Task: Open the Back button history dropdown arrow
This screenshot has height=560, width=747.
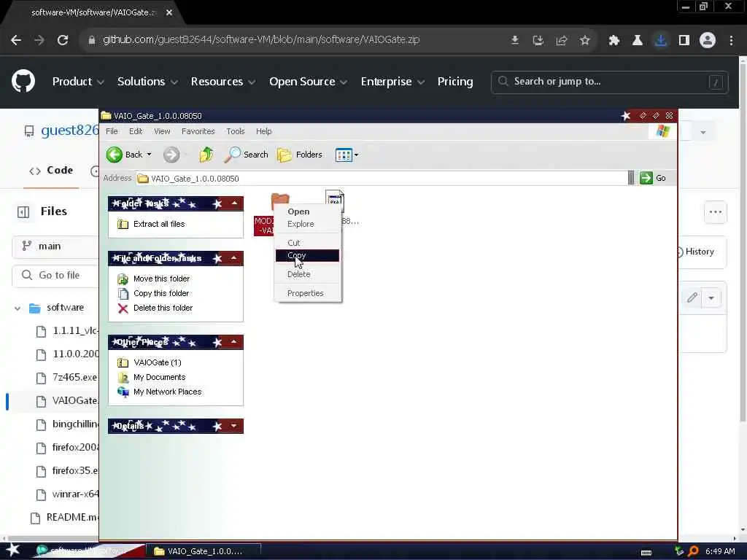Action: 149,155
